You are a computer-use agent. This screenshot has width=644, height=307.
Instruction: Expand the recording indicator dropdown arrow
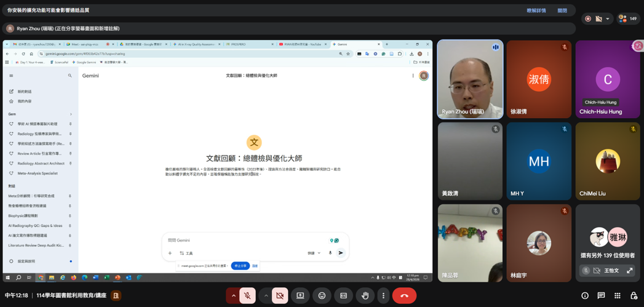608,19
